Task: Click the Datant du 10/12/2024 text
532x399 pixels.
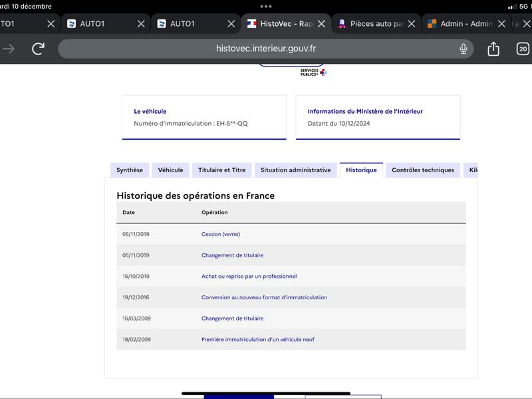Action: [x=338, y=124]
